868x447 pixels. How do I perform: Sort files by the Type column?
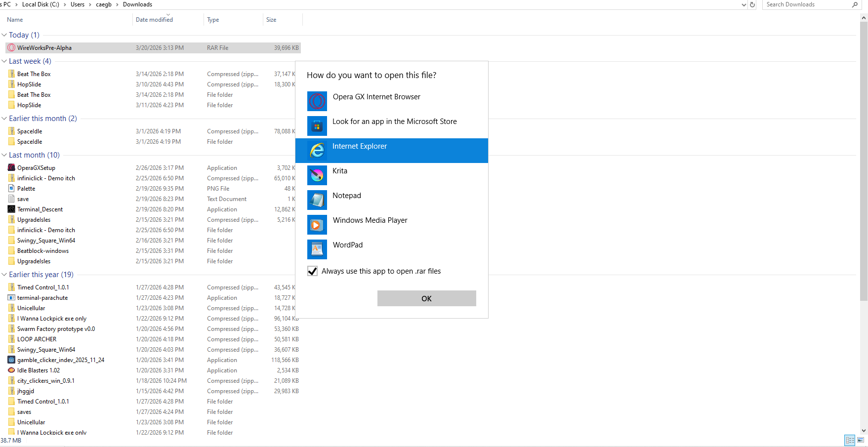[x=213, y=20]
